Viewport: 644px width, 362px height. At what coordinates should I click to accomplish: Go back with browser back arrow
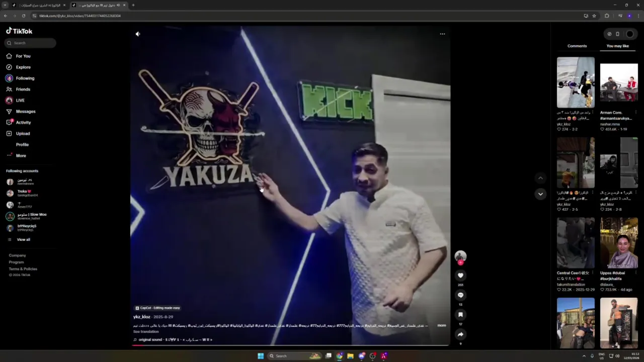point(6,16)
